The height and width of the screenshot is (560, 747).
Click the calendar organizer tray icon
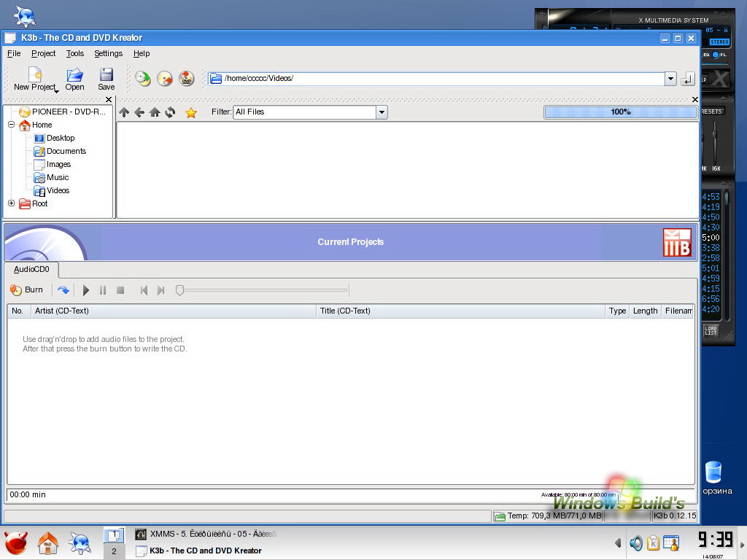coord(671,542)
